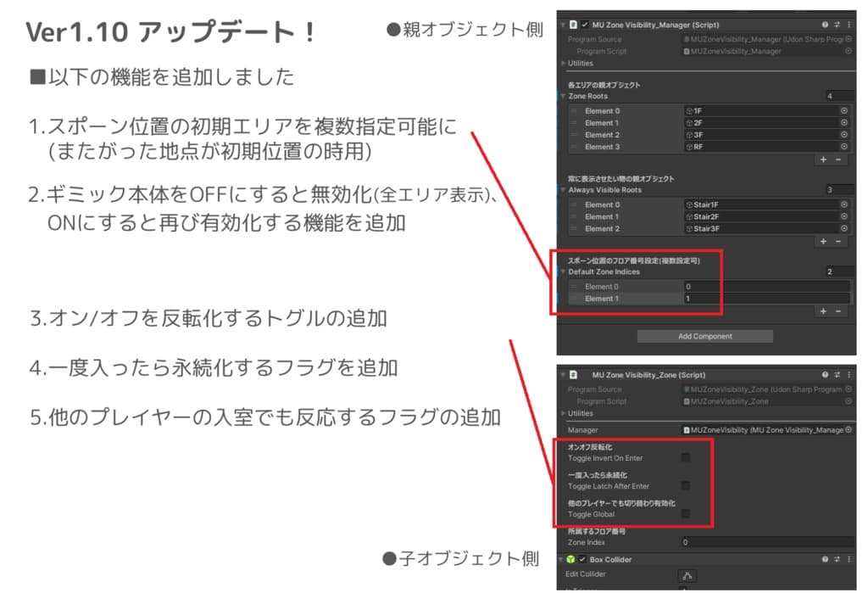This screenshot has height=604, width=868.
Task: Toggle MU Zone Visibility_Manager enabled checkbox
Action: tap(585, 25)
